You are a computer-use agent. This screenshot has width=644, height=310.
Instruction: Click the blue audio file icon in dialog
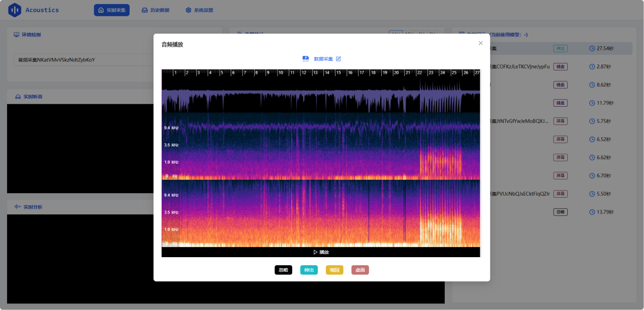click(305, 59)
